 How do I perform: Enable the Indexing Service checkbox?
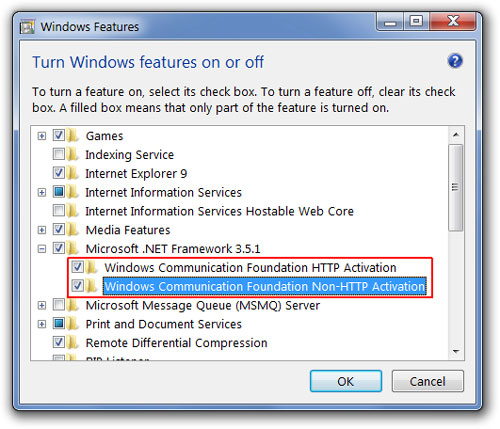(59, 154)
